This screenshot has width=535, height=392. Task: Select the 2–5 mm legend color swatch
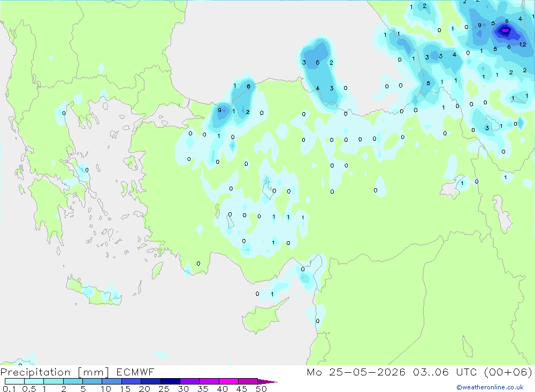(x=73, y=381)
